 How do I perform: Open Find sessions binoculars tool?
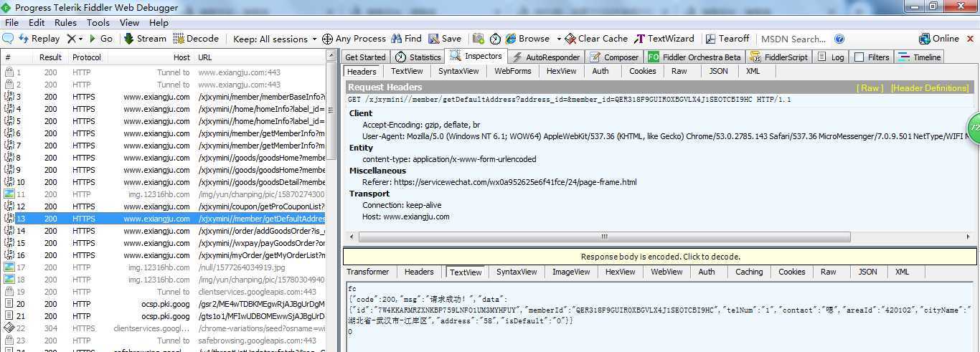406,39
